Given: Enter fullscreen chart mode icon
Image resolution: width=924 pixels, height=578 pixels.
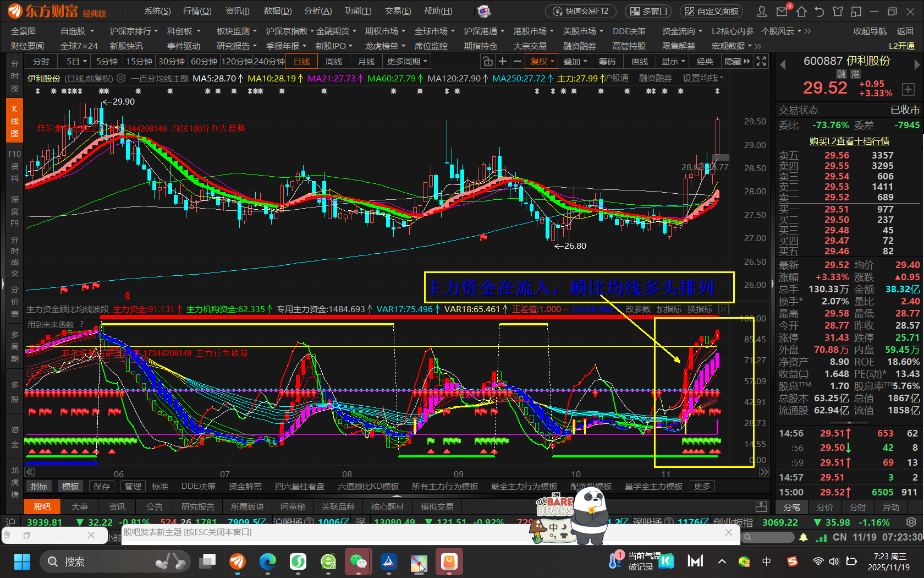Looking at the screenshot, I should point(761,61).
